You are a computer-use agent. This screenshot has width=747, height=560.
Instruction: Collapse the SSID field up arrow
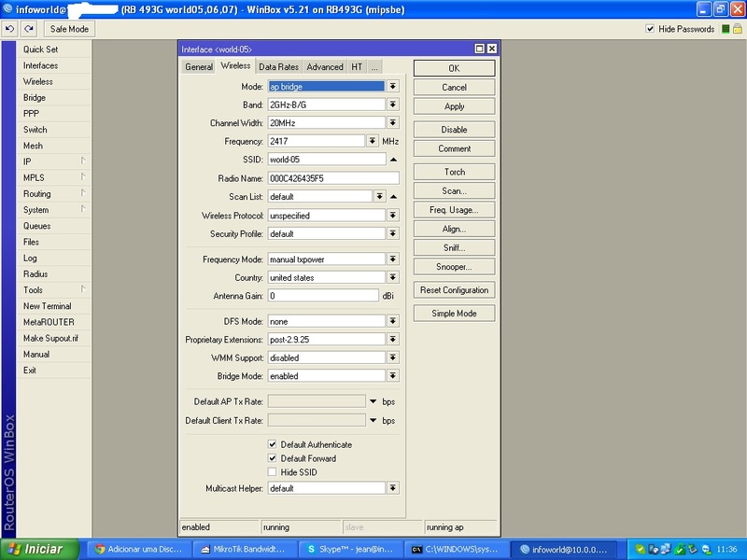393,160
